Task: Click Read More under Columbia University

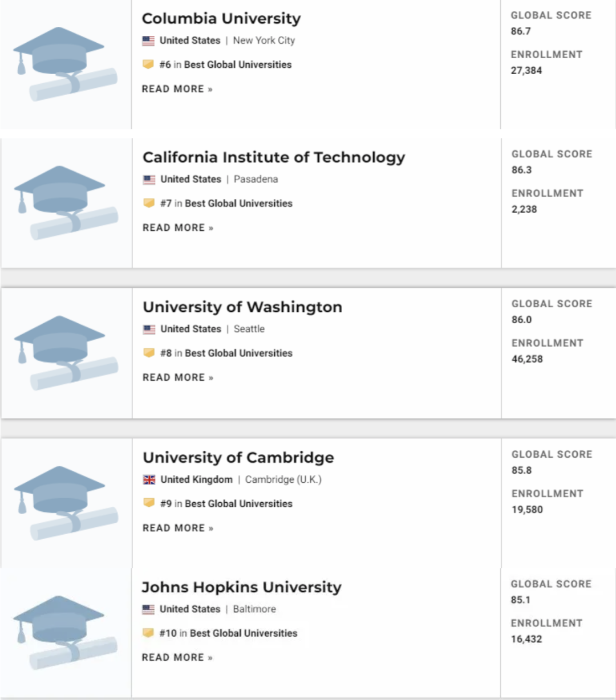Action: (177, 89)
